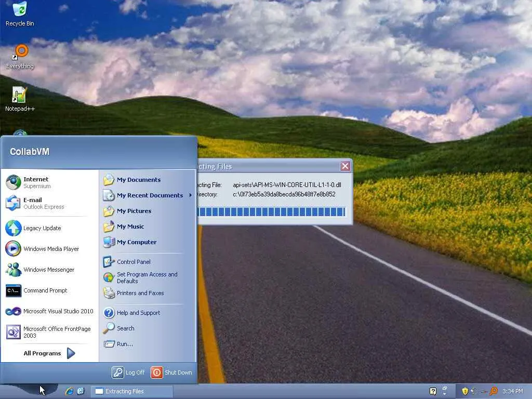532x399 pixels.
Task: Click the Shut Down button
Action: pyautogui.click(x=171, y=373)
